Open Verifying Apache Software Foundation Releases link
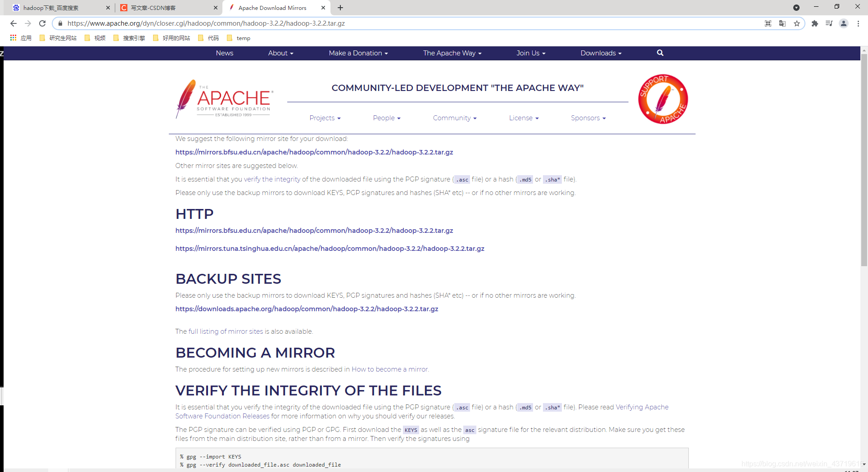The image size is (868, 472). [422, 412]
